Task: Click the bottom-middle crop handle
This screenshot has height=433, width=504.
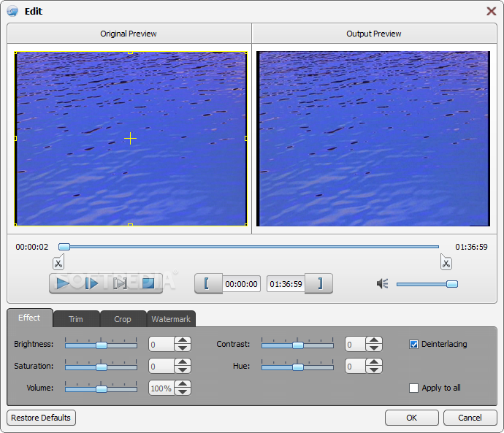Action: pos(130,225)
